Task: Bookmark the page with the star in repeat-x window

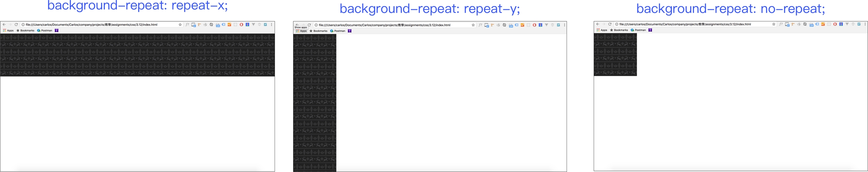Action: click(180, 24)
